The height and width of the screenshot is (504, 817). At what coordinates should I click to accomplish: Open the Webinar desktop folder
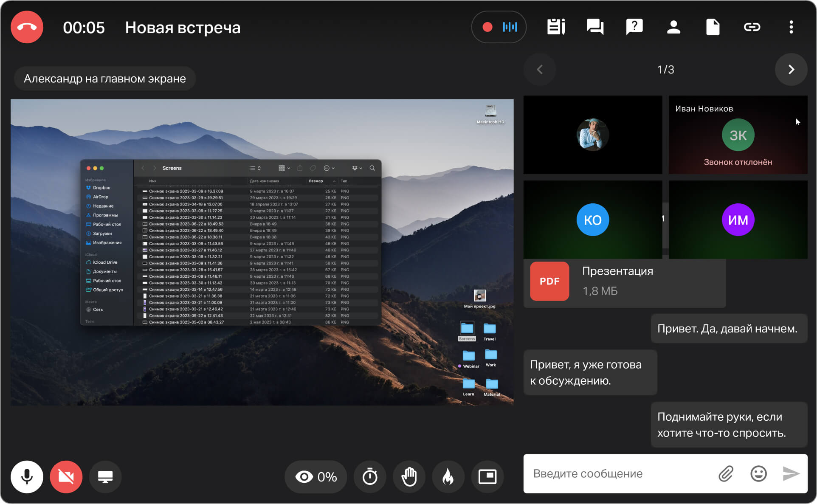(469, 359)
